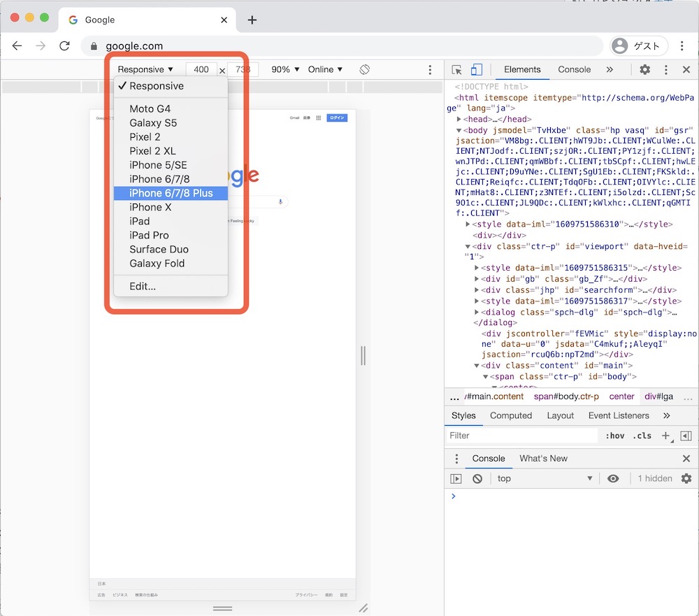
Task: Switch to the Console tab in DevTools
Action: click(574, 70)
